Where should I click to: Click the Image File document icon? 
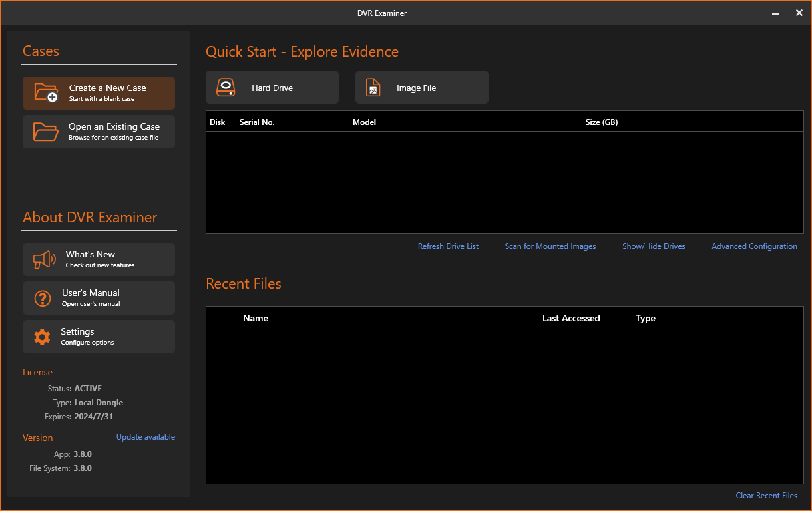point(373,88)
